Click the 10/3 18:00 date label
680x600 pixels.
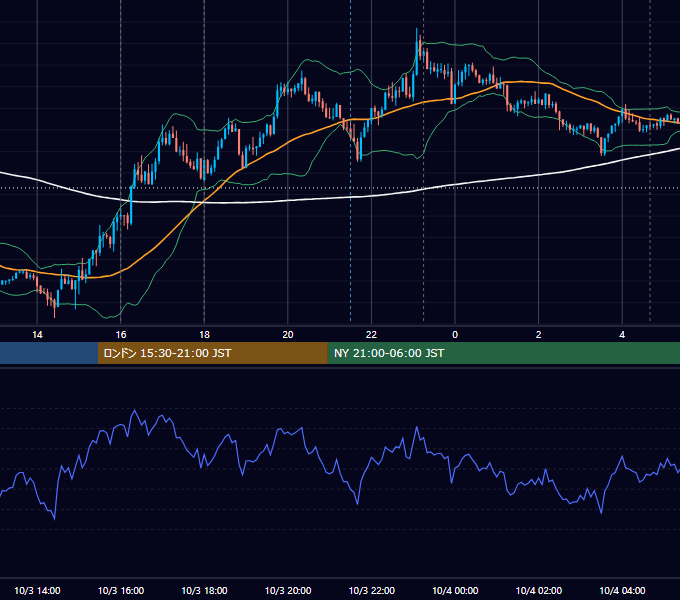tap(204, 590)
